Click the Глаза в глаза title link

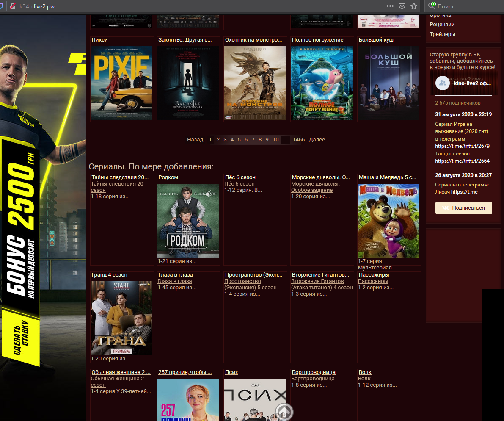176,275
